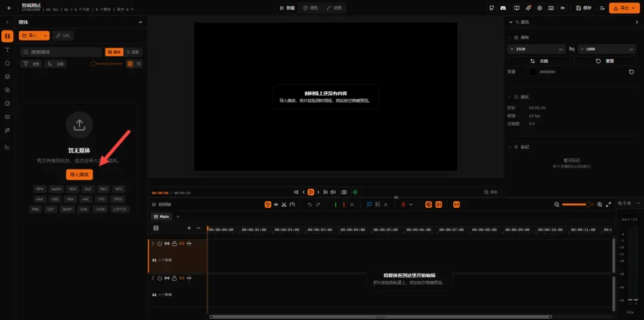Image resolution: width=644 pixels, height=320 pixels.
Task: Open the shapes pentagon icon in sidebar
Action: 7,63
